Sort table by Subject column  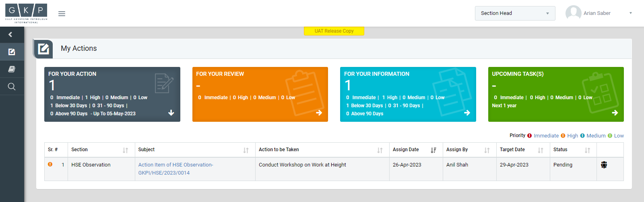246,150
